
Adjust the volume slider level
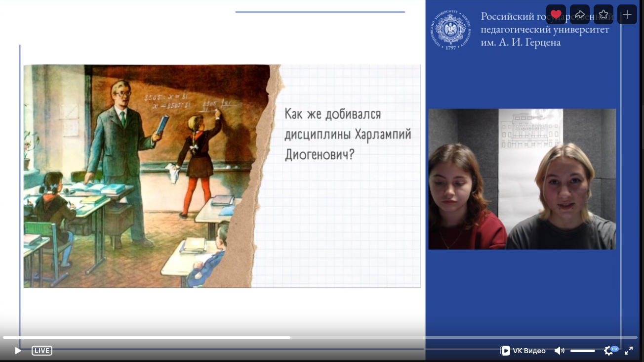point(583,351)
